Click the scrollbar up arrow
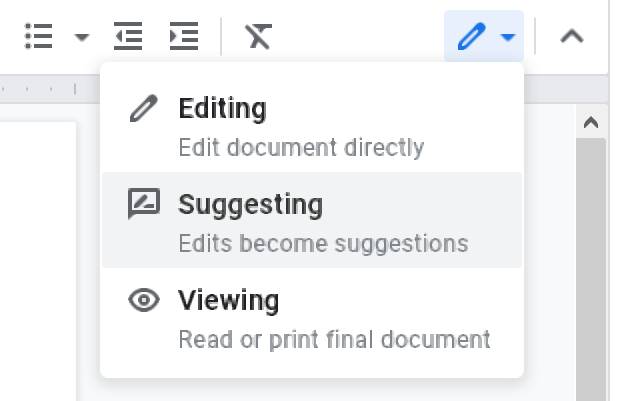Image resolution: width=639 pixels, height=401 pixels. click(590, 122)
